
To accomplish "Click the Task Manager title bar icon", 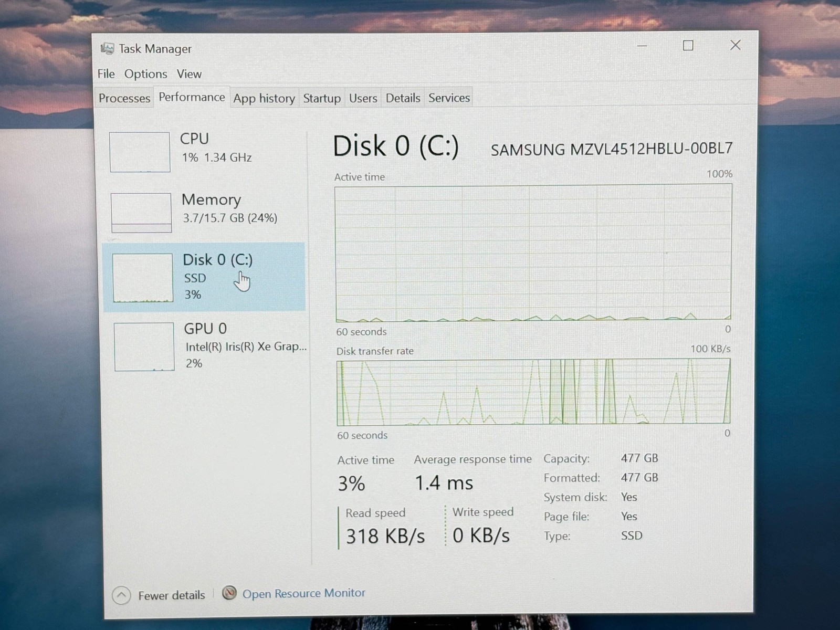I will tap(107, 49).
